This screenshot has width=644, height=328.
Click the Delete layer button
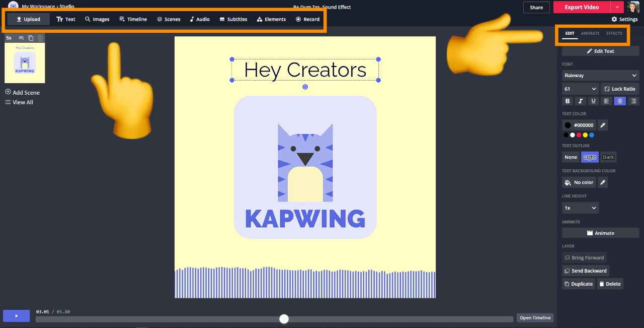(610, 284)
